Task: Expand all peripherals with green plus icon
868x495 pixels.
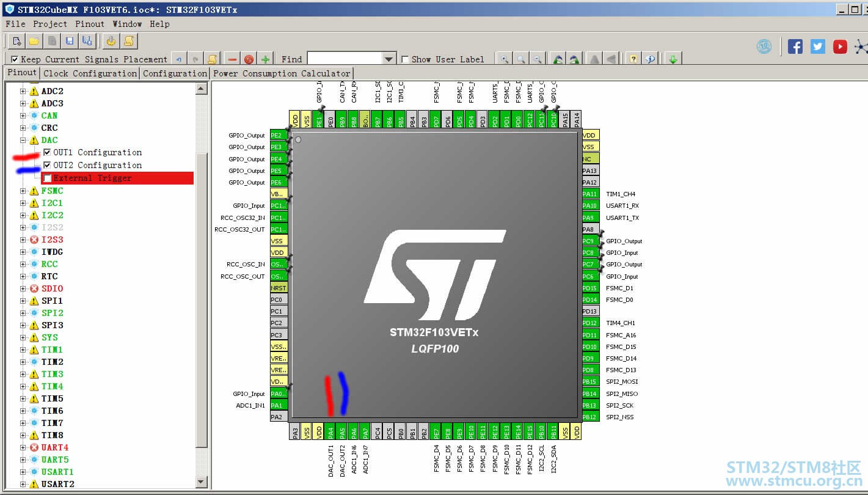Action: [x=265, y=59]
